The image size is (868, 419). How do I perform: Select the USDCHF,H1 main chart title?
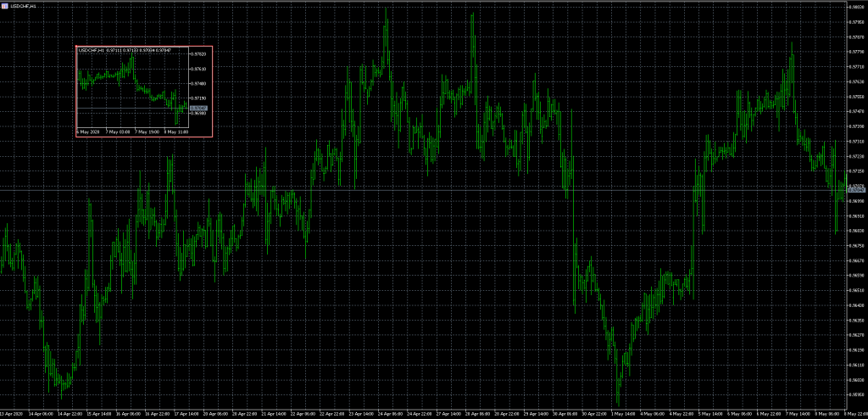click(19, 5)
